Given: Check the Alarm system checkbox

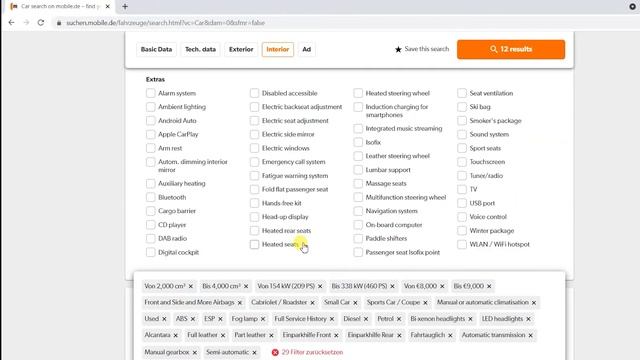Looking at the screenshot, I should tap(151, 93).
